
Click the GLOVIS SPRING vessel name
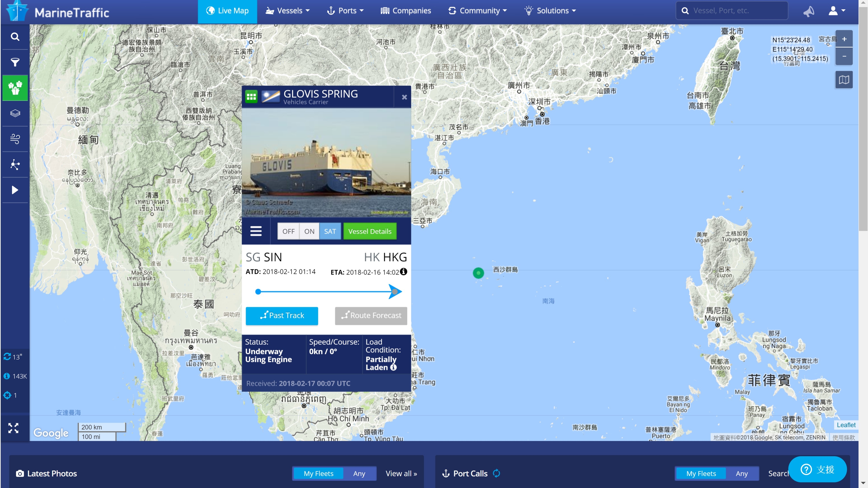pyautogui.click(x=321, y=94)
